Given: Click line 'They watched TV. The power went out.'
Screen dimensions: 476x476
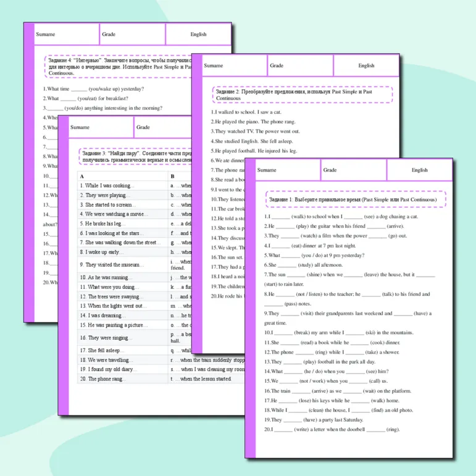Looking at the screenshot, I should pyautogui.click(x=256, y=132).
